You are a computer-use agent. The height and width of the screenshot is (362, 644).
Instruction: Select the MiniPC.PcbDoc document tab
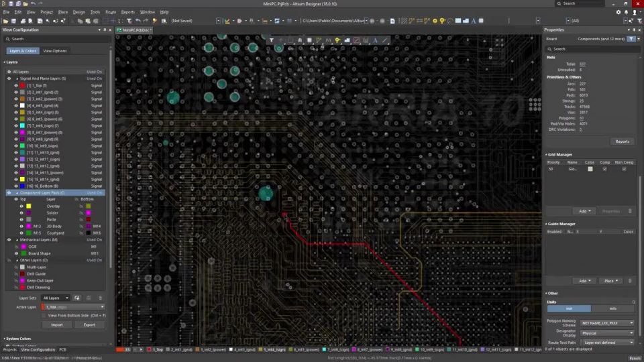(x=135, y=30)
